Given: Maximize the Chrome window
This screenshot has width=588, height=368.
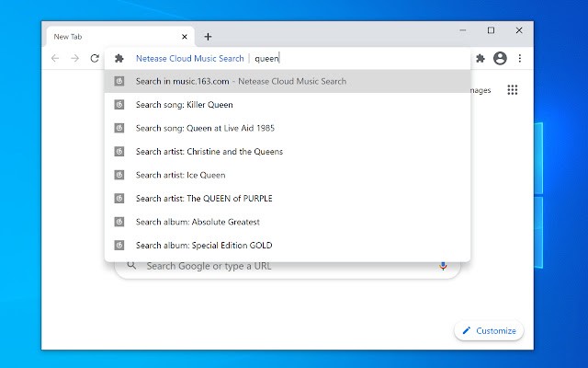Looking at the screenshot, I should coord(491,30).
